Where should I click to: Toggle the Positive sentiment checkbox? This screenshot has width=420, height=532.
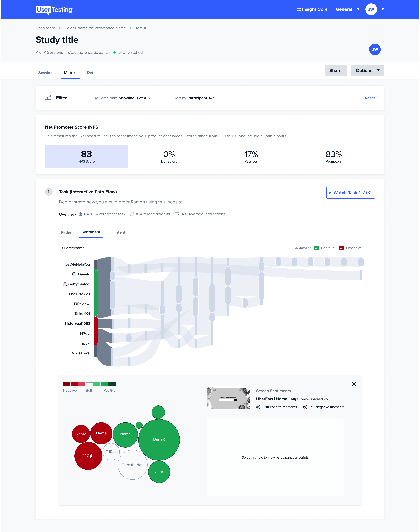316,248
